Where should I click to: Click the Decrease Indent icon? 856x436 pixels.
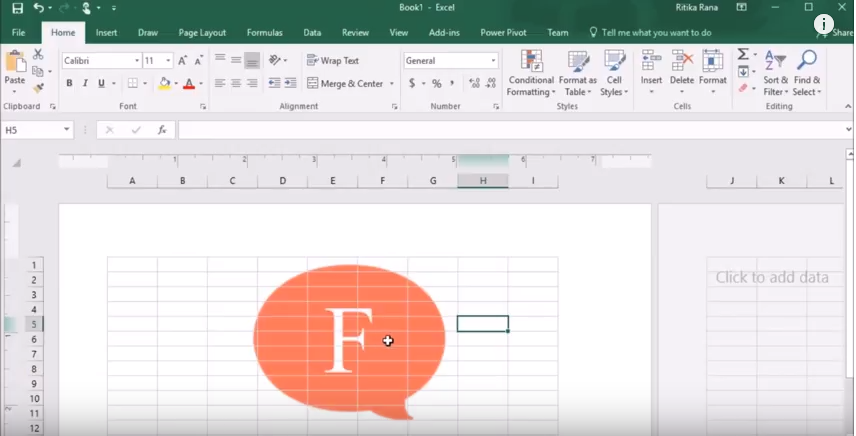(274, 83)
